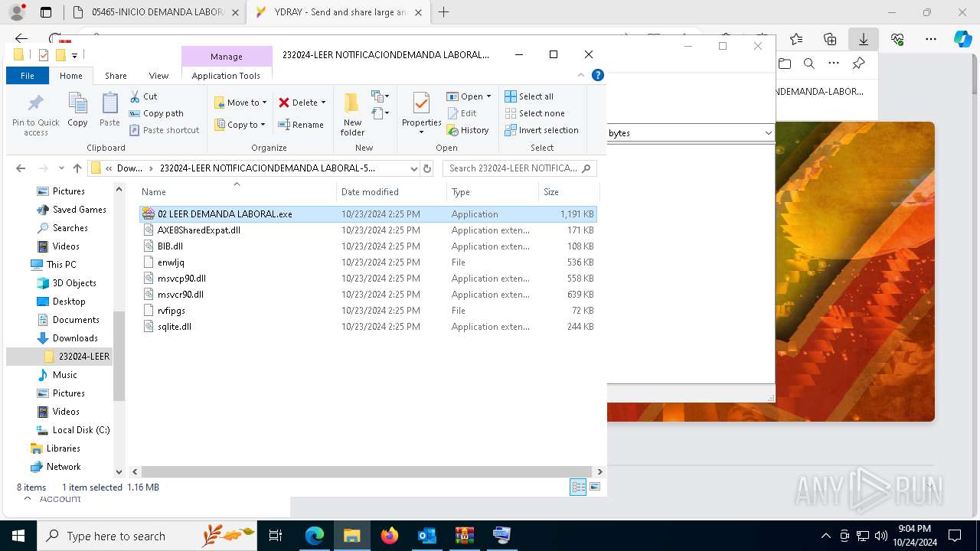The image size is (980, 551).
Task: Open Quick Access Toolbar customize arrow
Action: pos(74,55)
